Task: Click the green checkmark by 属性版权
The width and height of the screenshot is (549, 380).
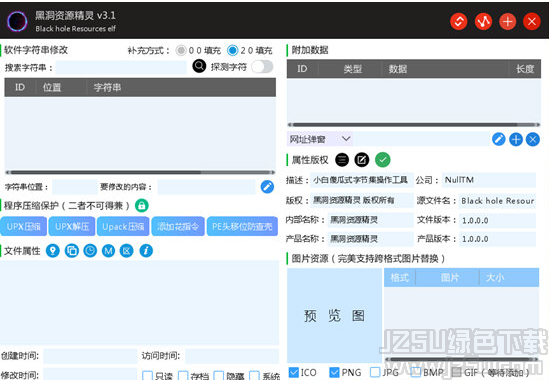Action: tap(383, 160)
